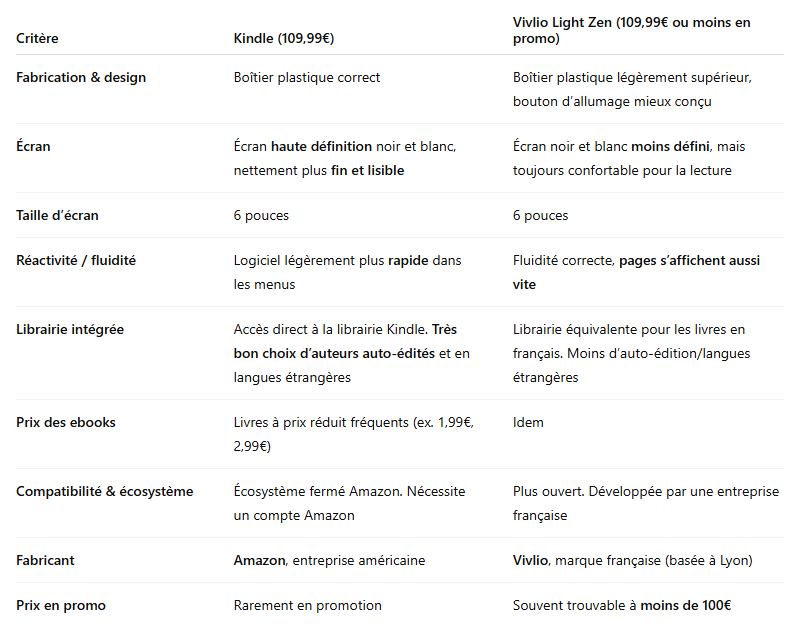Select the 'Amazon, entreprise américaine' cell
This screenshot has height=637, width=805.
tap(329, 560)
